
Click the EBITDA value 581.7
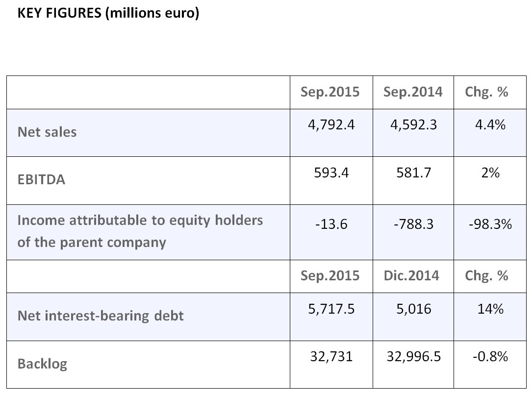[412, 173]
